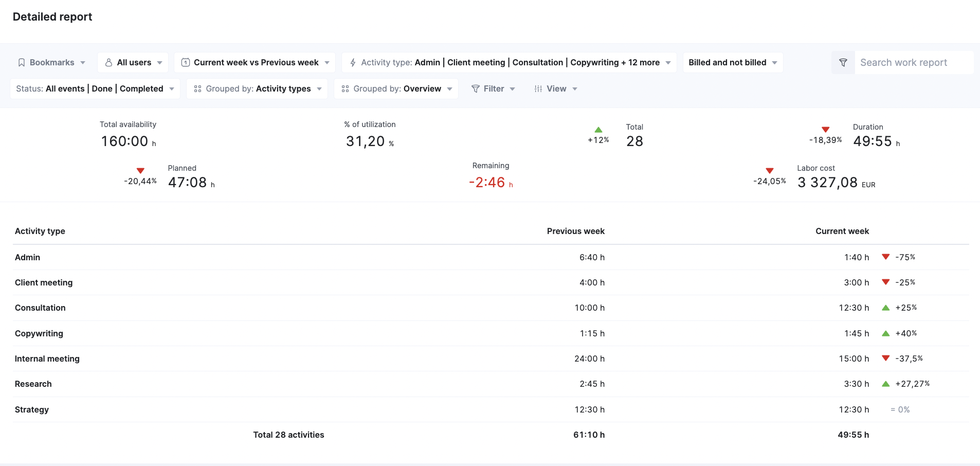
Task: Click the 61:10 h previous week total
Action: pyautogui.click(x=589, y=435)
